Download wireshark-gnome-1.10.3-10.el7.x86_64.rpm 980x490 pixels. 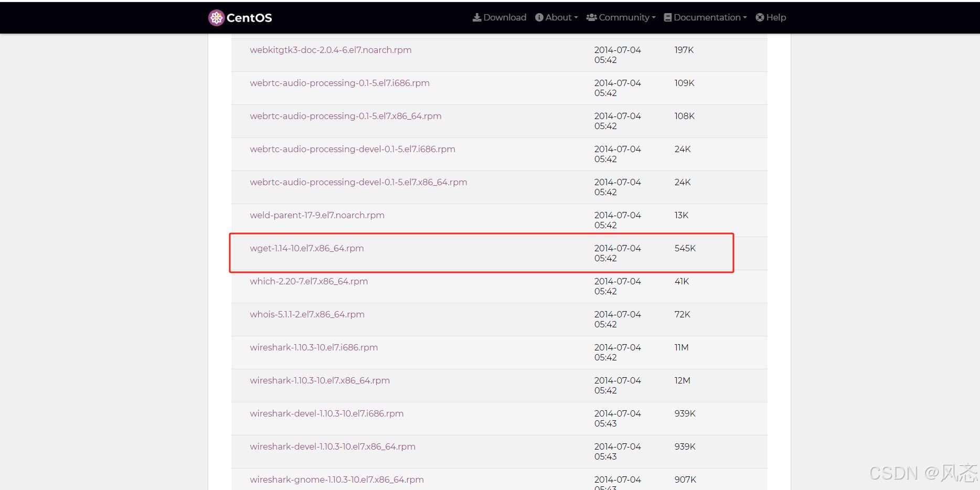tap(336, 480)
